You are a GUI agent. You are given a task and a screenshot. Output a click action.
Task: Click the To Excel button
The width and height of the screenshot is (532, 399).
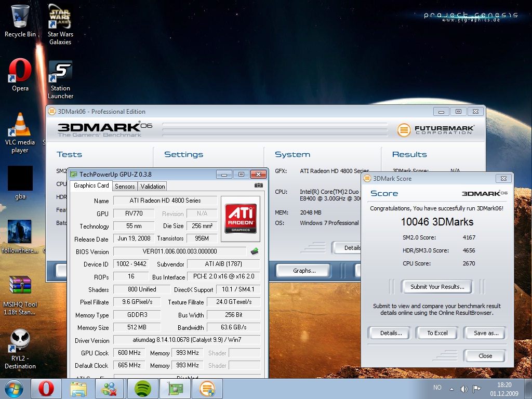[x=437, y=333]
